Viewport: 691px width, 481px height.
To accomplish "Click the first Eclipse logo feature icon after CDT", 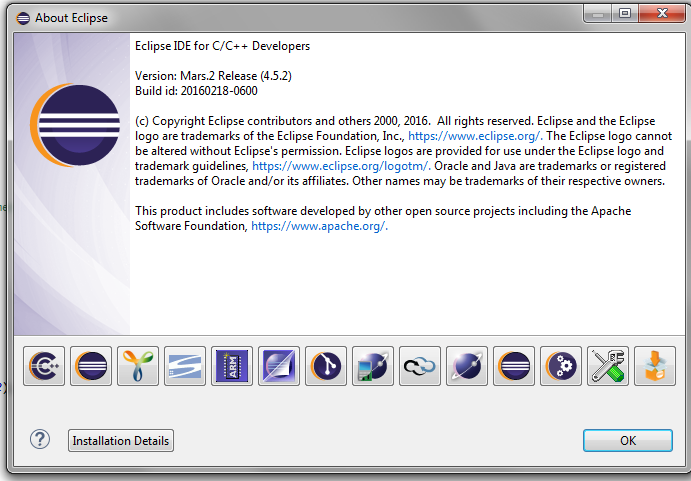I will tap(91, 366).
